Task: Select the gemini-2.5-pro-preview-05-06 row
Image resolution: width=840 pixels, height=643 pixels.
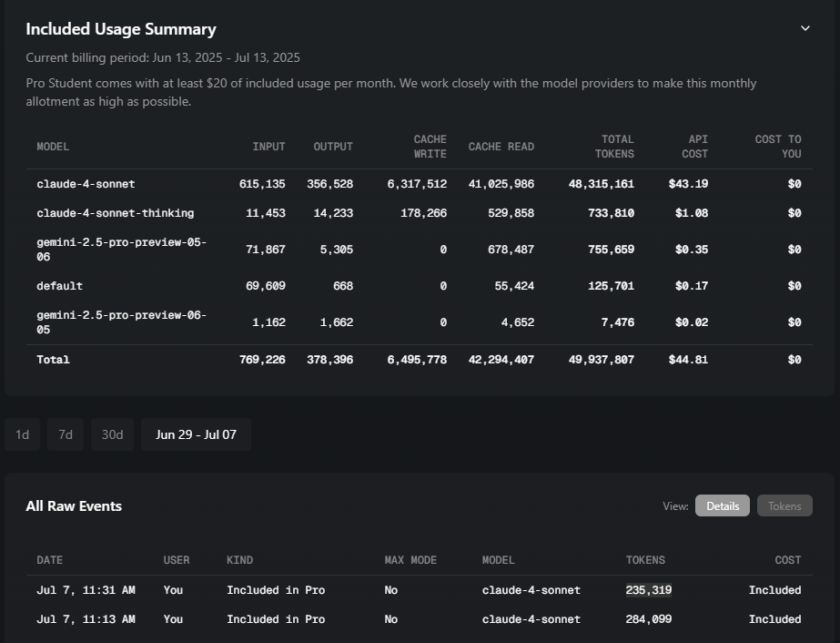Action: click(x=420, y=250)
